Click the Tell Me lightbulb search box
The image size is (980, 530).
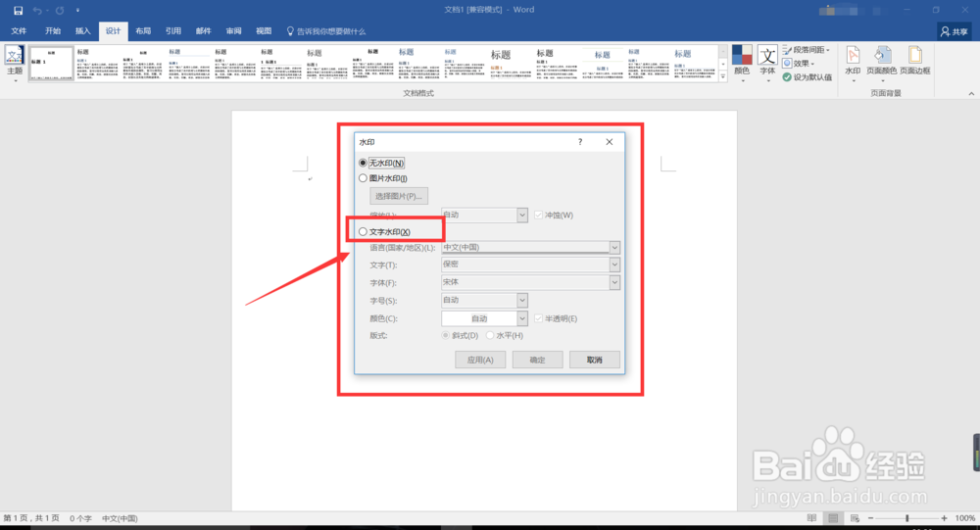pyautogui.click(x=326, y=31)
